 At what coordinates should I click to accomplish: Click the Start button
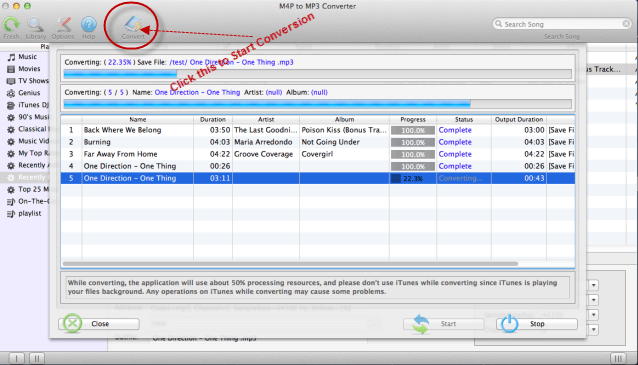coord(444,323)
